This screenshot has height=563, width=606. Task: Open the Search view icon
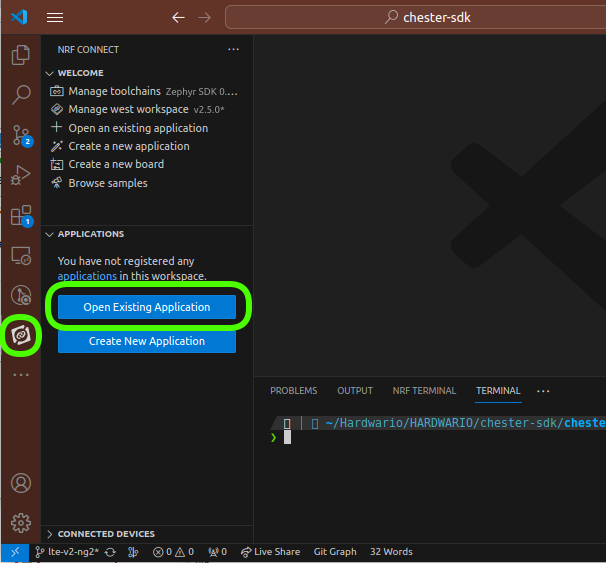click(x=20, y=95)
